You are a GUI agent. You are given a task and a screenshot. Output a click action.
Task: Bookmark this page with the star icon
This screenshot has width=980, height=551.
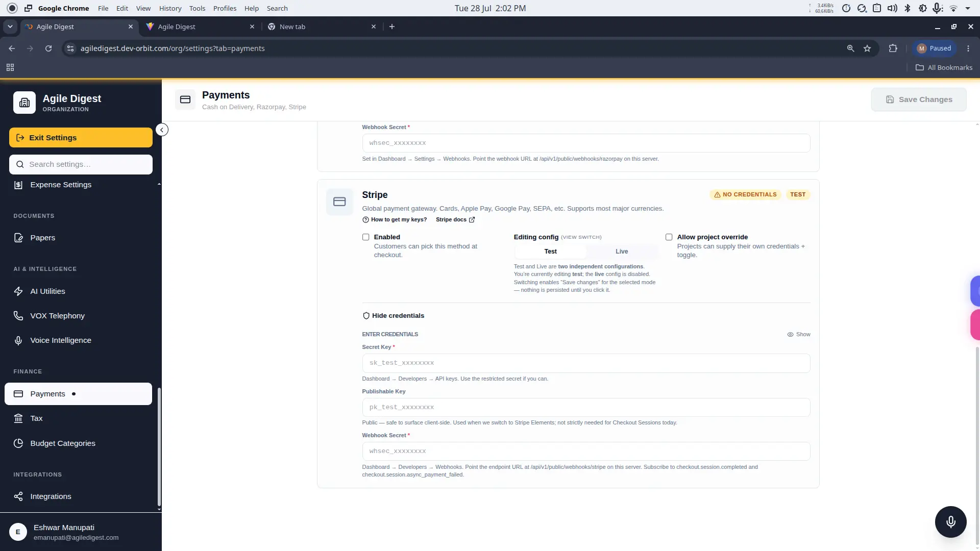coord(867,48)
